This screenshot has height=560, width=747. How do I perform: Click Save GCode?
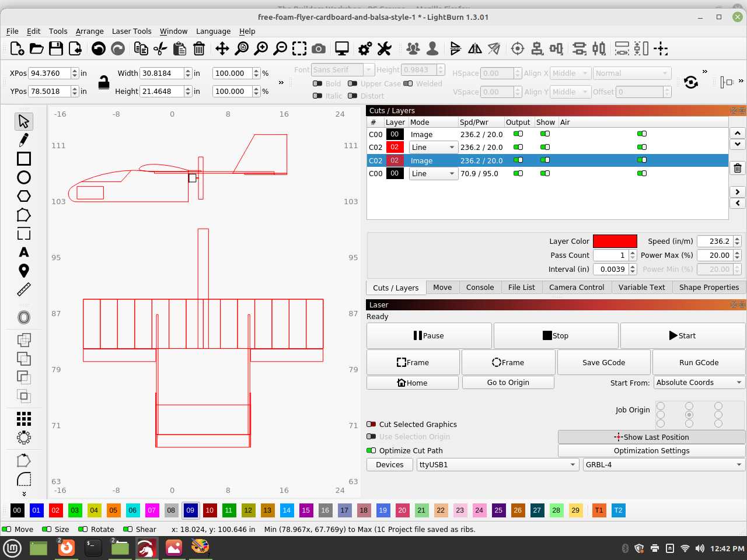coord(603,362)
